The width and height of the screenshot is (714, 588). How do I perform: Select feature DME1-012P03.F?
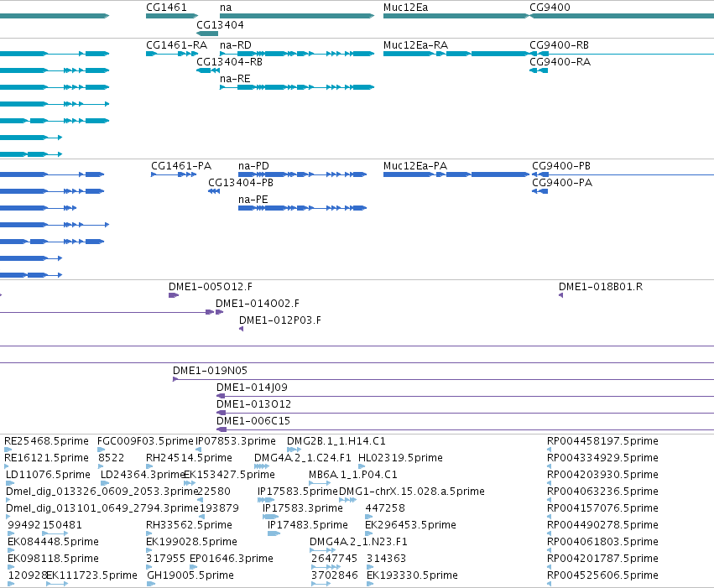(280, 320)
